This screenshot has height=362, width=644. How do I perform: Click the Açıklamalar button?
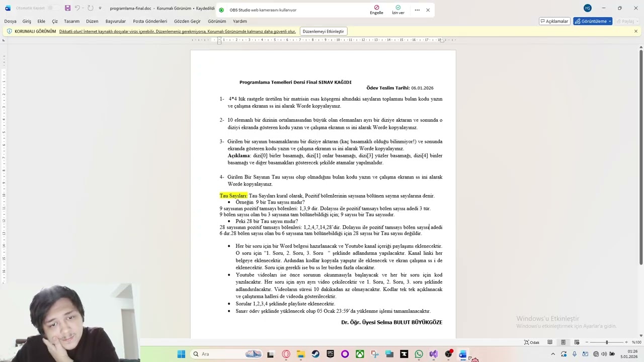[554, 21]
